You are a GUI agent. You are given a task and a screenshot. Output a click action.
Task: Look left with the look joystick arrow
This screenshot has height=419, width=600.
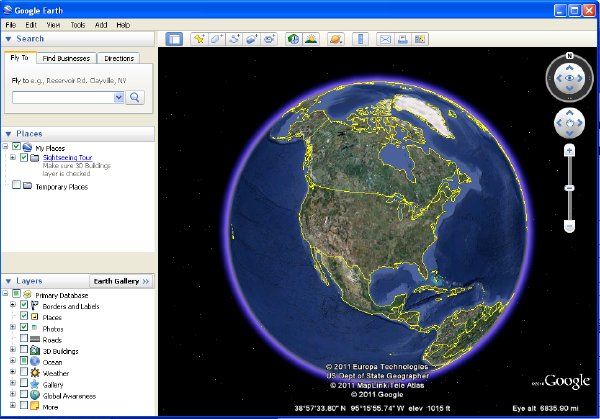point(559,78)
